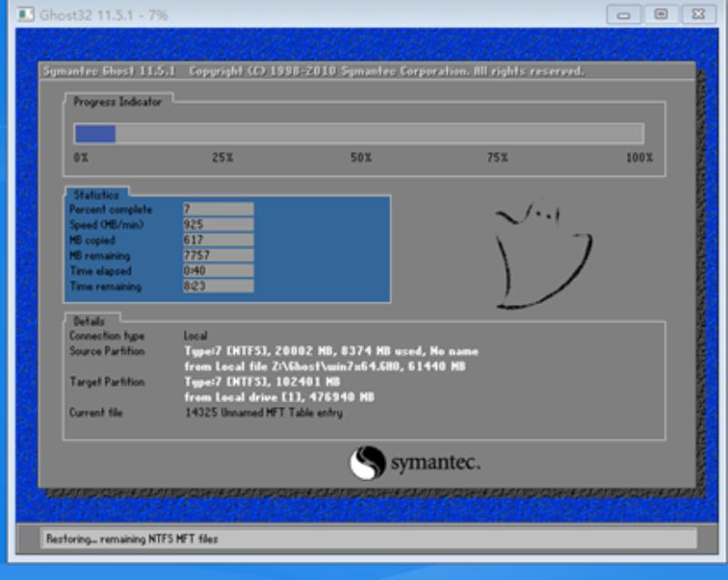The height and width of the screenshot is (580, 728).
Task: Click the ghost mascot drawing
Action: pos(542,255)
